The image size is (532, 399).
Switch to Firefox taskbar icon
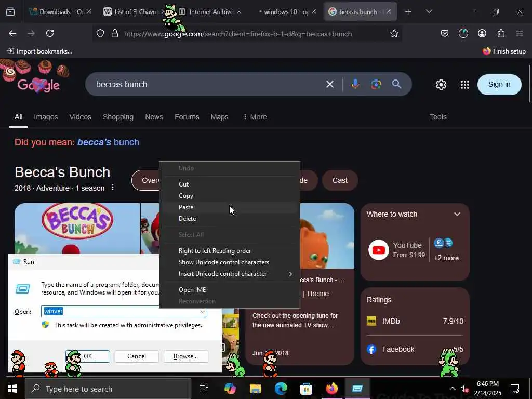pos(331,389)
